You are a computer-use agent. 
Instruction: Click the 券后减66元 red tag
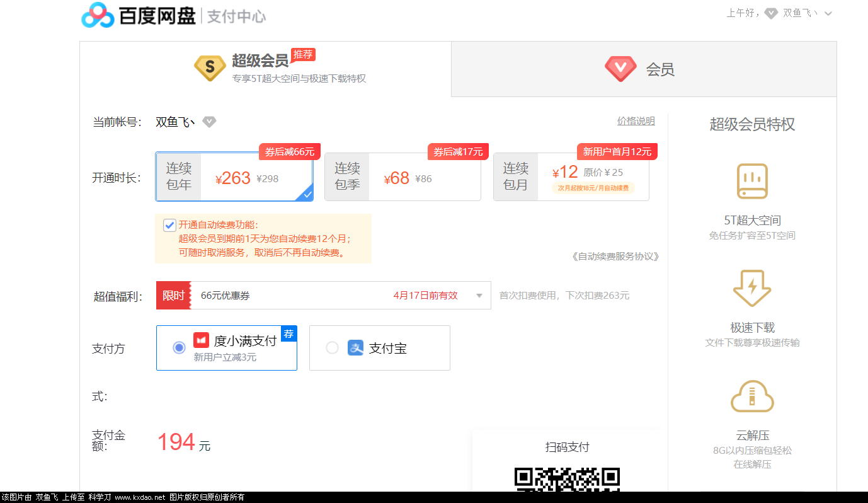pos(290,152)
